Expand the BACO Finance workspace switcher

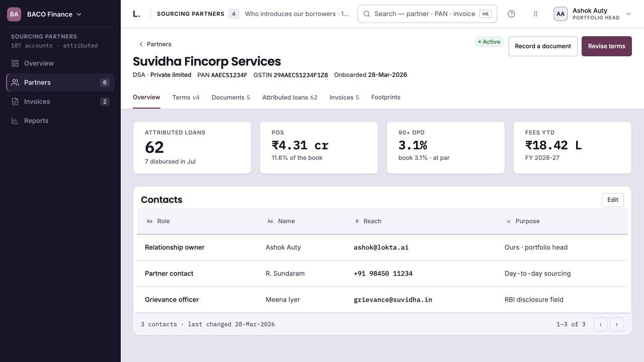[x=44, y=14]
